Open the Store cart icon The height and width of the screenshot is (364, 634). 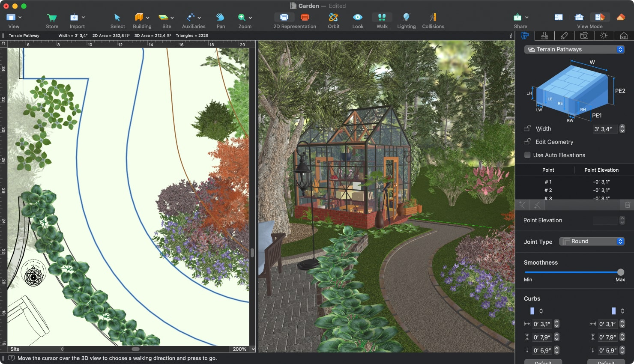point(52,18)
